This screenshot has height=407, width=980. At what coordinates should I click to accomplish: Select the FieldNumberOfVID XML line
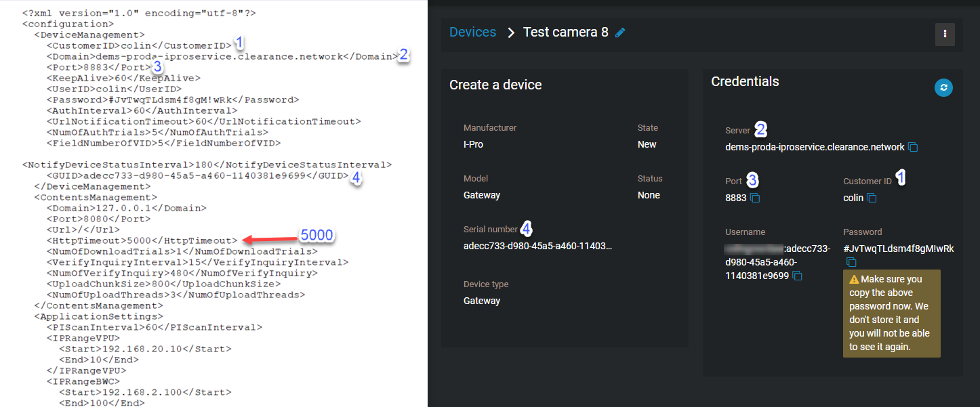coord(164,143)
